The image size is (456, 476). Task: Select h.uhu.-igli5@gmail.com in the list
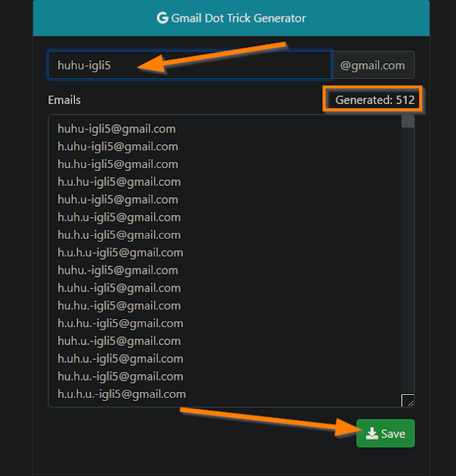click(x=119, y=288)
